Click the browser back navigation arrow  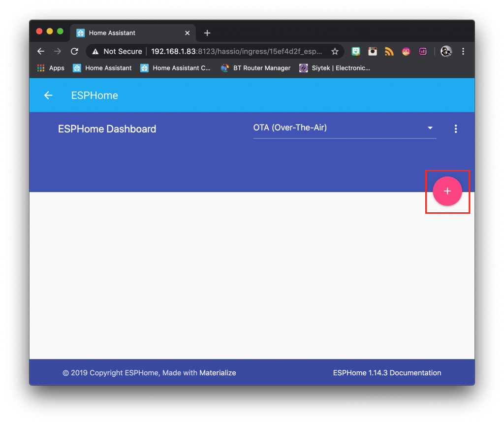tap(41, 51)
